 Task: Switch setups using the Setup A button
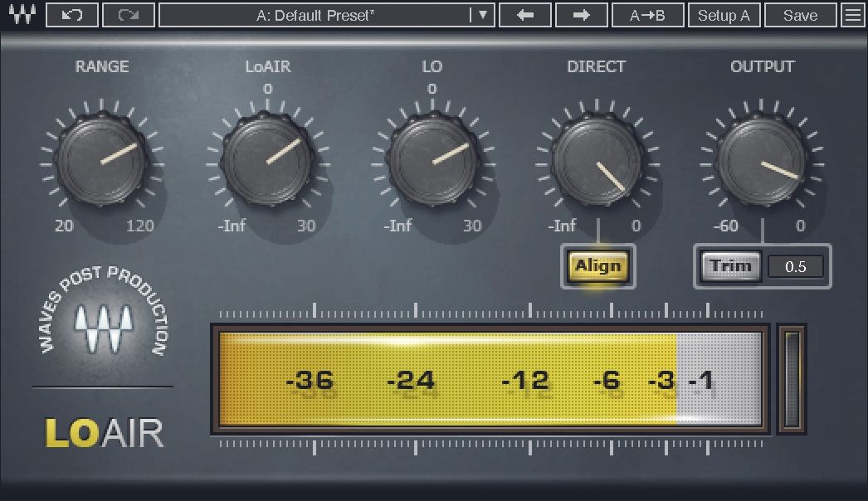(724, 14)
